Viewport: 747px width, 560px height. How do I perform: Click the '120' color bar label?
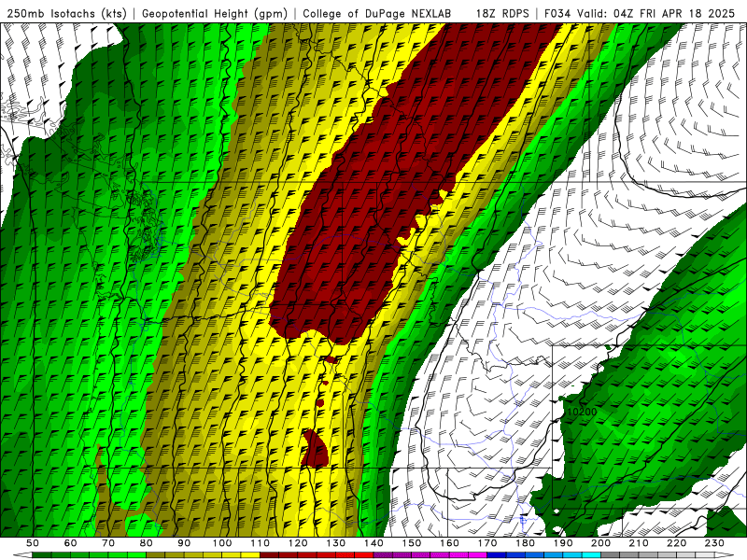pos(298,543)
